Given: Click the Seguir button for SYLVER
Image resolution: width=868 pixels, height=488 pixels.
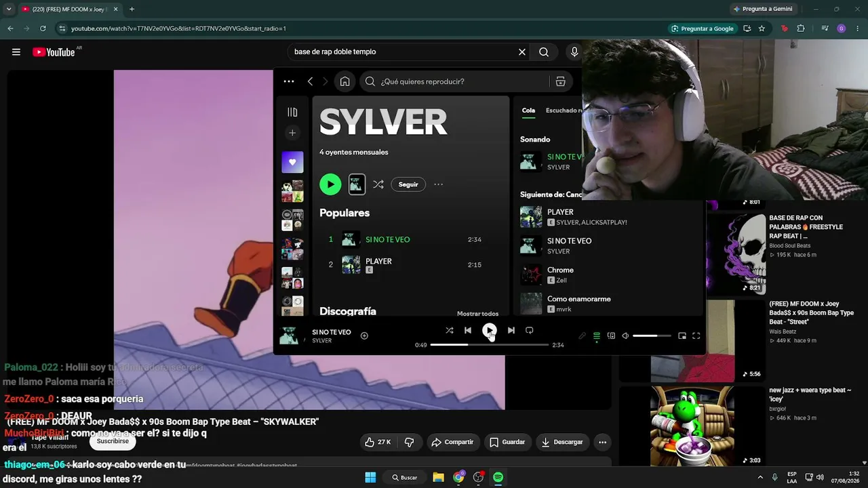Looking at the screenshot, I should (408, 184).
